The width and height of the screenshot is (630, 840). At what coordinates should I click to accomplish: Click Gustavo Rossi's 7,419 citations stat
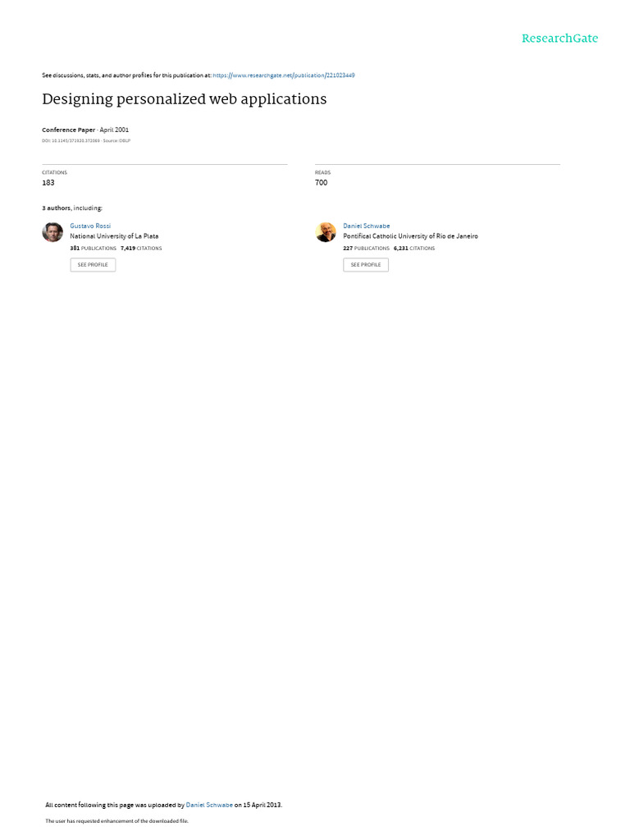(141, 249)
